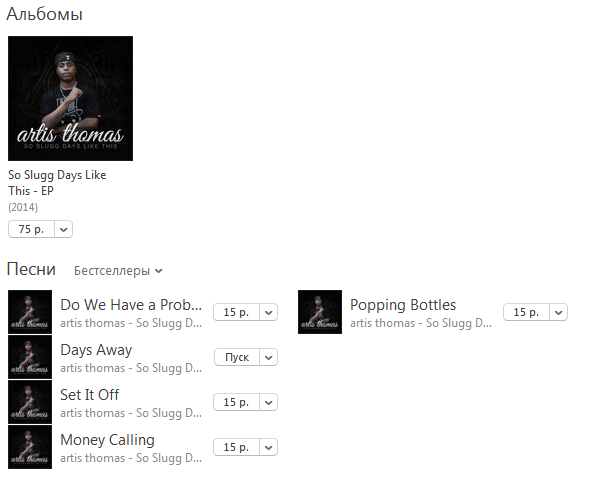Open the dropdown arrow next to Пуск
The width and height of the screenshot is (593, 483).
pyautogui.click(x=269, y=357)
